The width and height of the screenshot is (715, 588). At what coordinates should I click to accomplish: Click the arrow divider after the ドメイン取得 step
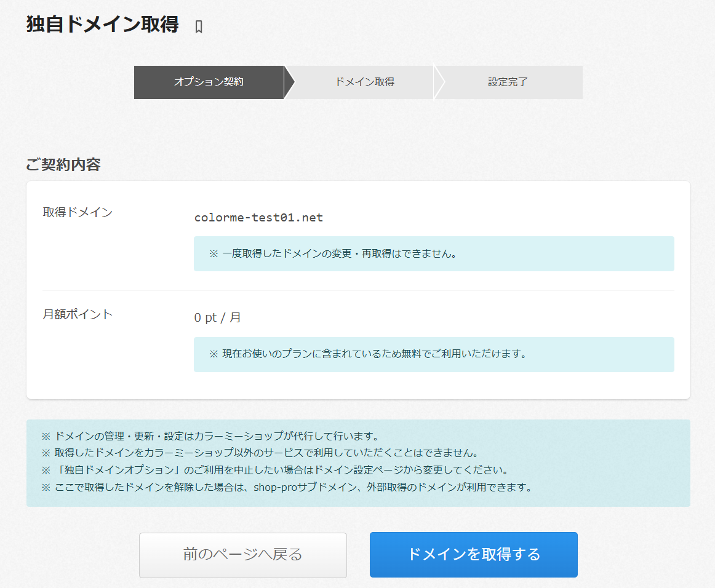(439, 82)
